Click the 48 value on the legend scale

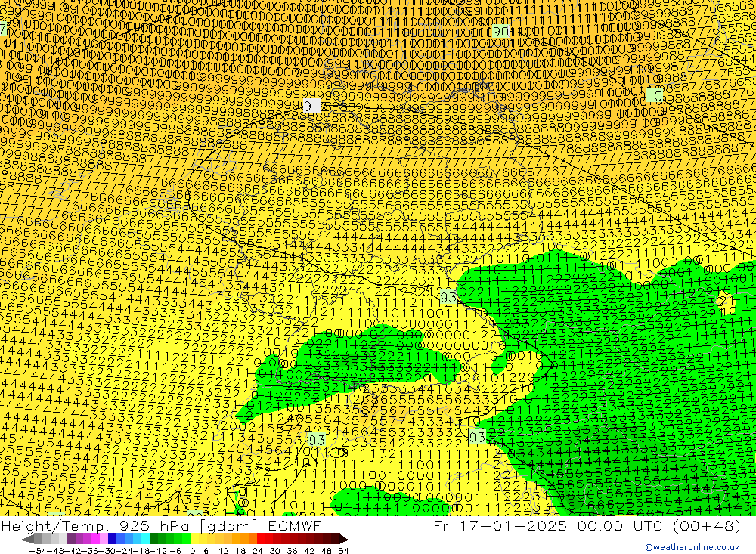(x=327, y=551)
